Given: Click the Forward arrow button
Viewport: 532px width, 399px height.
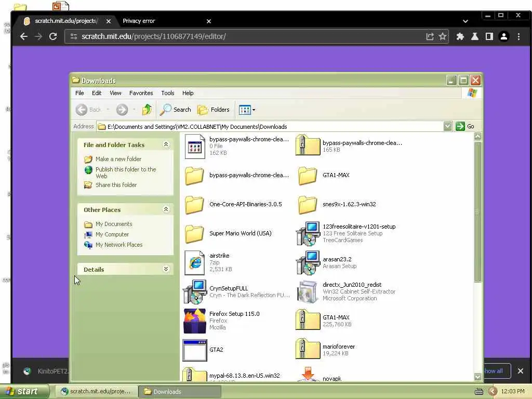Looking at the screenshot, I should (122, 110).
